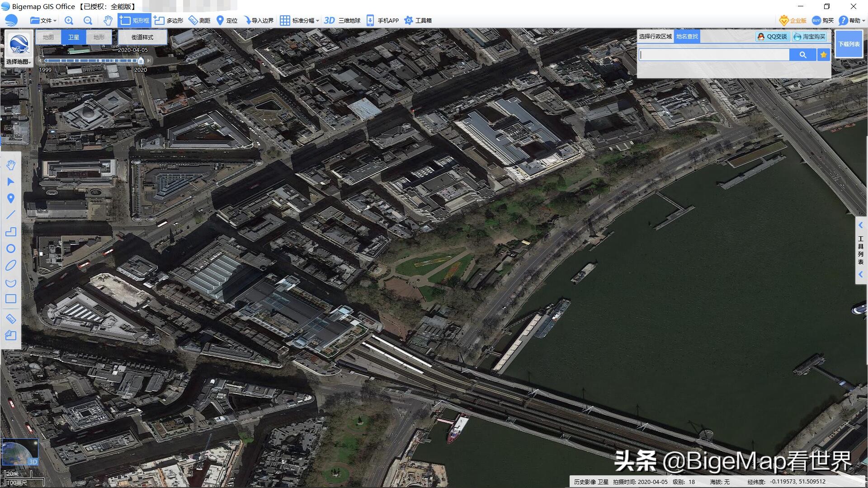Viewport: 868px width, 488px height.
Task: Click the 1999 timeline start label
Action: [x=45, y=70]
